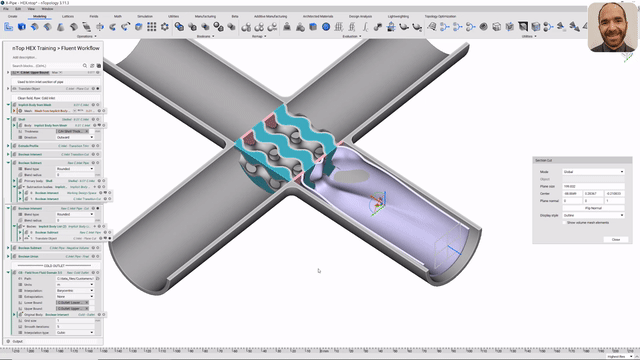Image resolution: width=640 pixels, height=360 pixels.
Task: Open the Remap group dropdown
Action: tap(259, 36)
